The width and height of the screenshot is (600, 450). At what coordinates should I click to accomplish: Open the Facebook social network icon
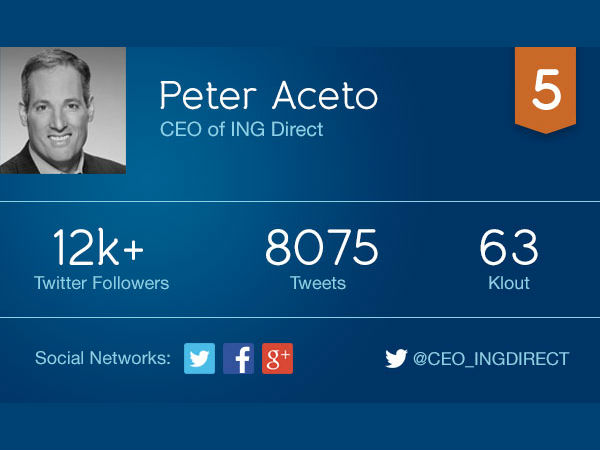[x=238, y=359]
